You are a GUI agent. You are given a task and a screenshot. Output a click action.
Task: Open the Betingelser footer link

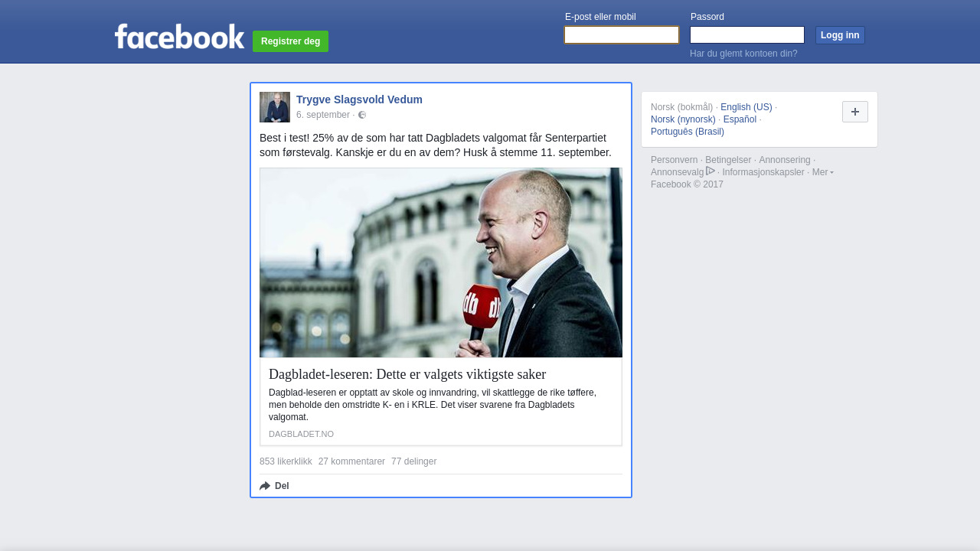(728, 160)
